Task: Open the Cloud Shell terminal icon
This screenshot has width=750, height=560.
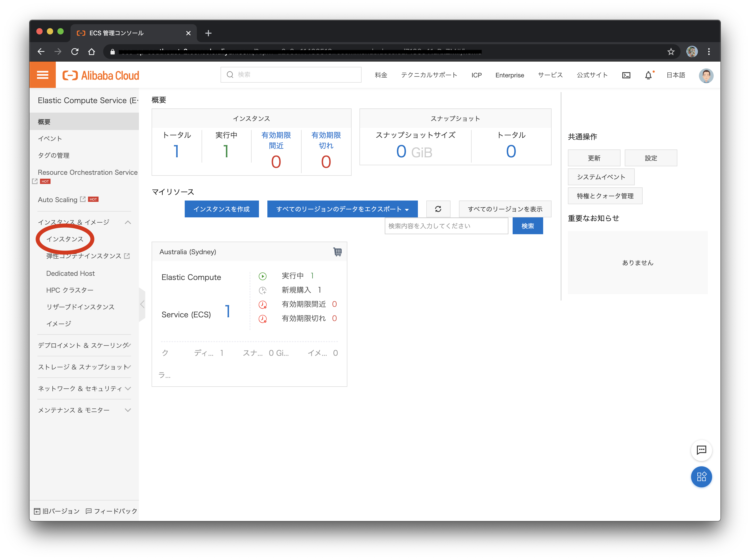Action: (x=626, y=75)
